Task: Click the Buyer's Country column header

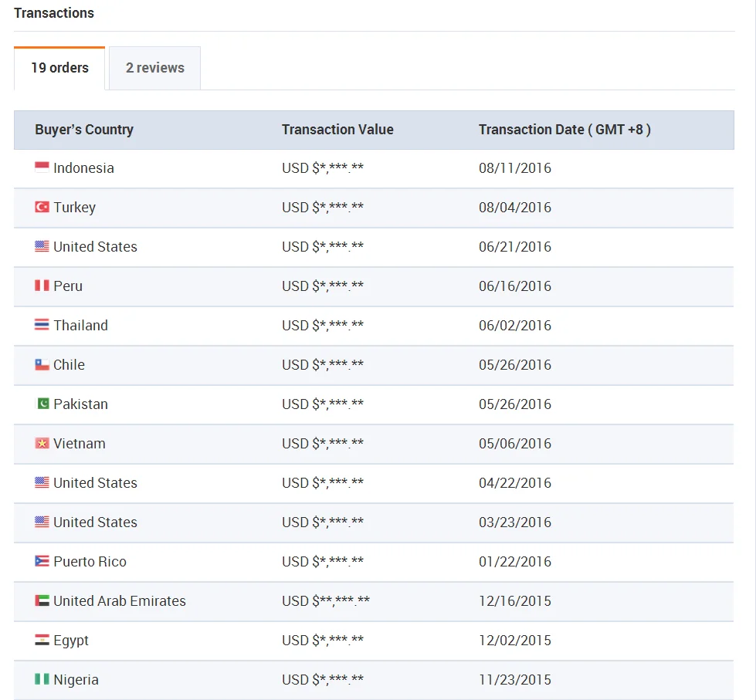Action: point(84,130)
